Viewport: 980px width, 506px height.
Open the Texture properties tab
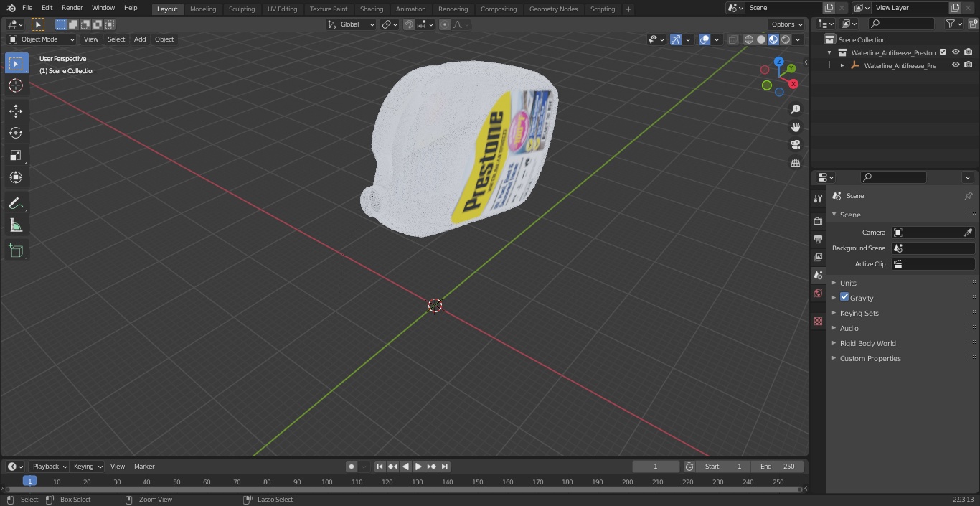[818, 322]
